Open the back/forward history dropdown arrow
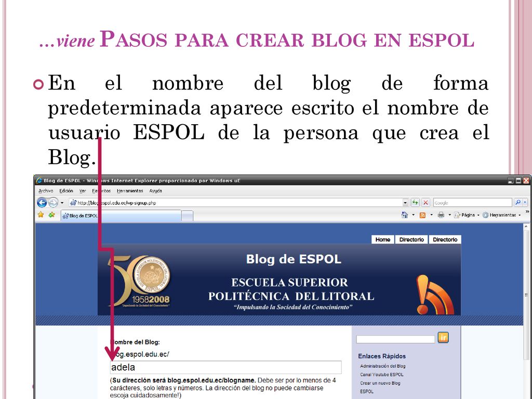The width and height of the screenshot is (532, 399). point(62,203)
